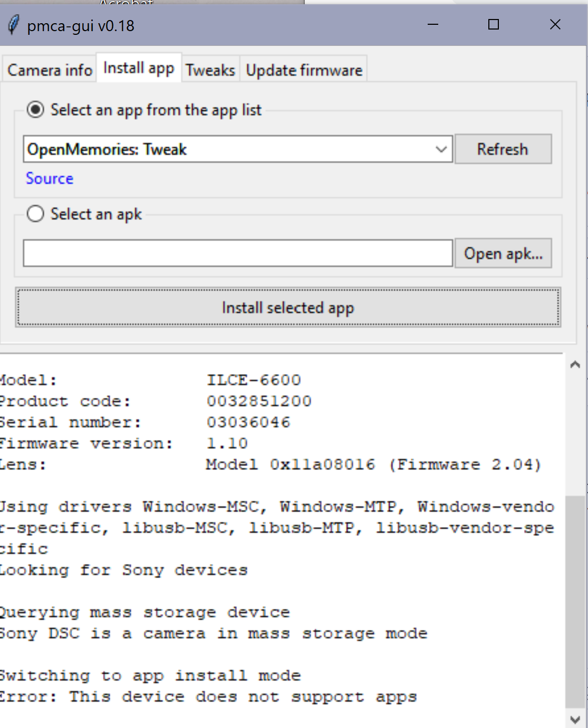Screen dimensions: 588x728
Task: Enable 'Select an app from the app list' option
Action: tap(35, 110)
